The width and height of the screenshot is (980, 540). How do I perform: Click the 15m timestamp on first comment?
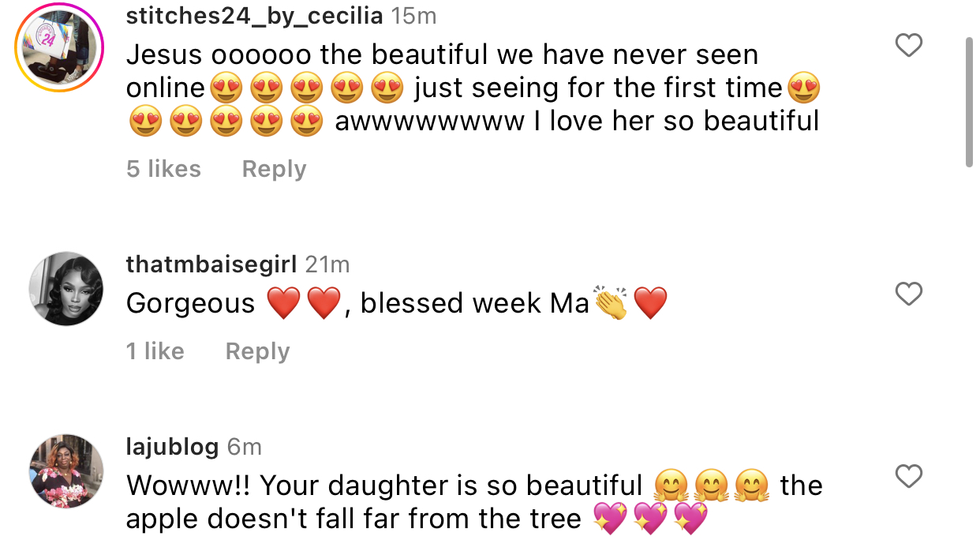click(413, 16)
